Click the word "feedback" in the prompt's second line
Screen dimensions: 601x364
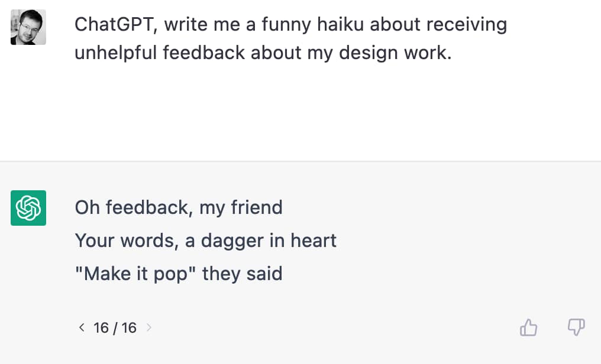tap(204, 53)
